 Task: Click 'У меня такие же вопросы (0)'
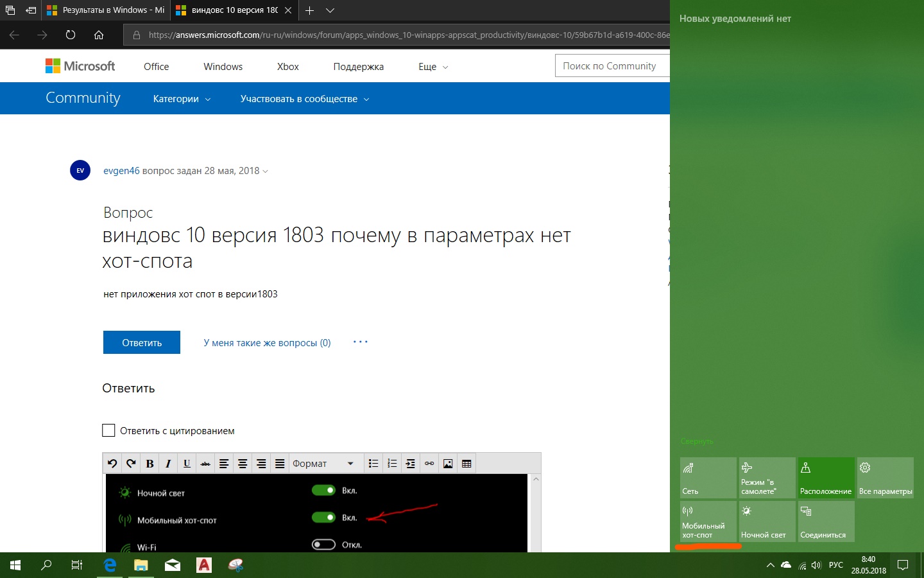pyautogui.click(x=267, y=343)
